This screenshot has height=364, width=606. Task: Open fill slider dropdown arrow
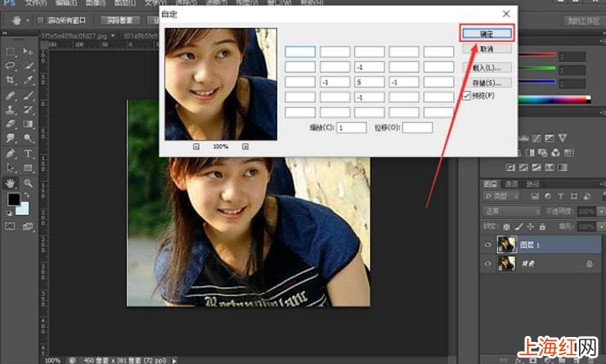pos(601,227)
